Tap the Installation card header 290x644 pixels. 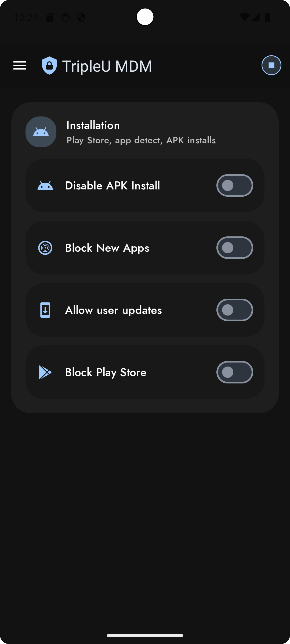145,132
